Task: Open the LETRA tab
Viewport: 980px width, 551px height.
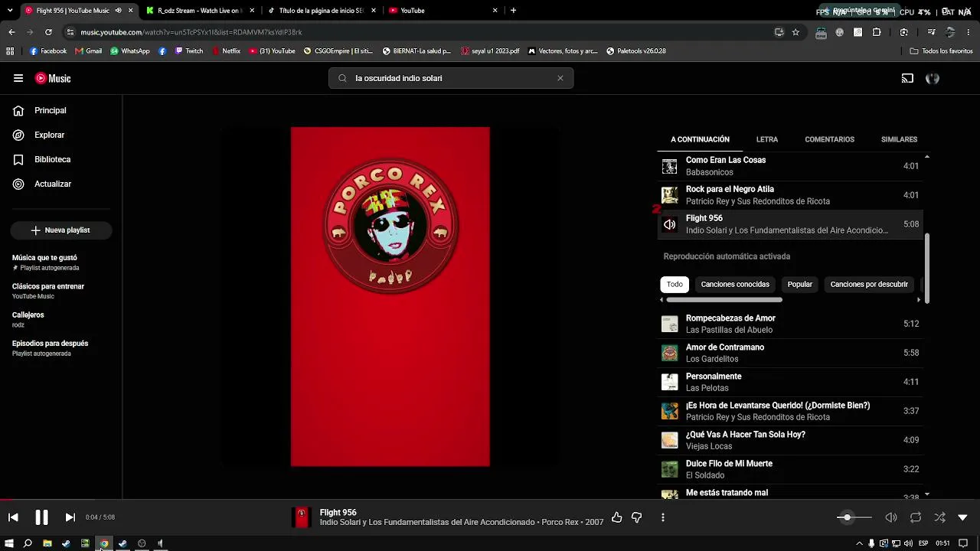Action: tap(767, 139)
